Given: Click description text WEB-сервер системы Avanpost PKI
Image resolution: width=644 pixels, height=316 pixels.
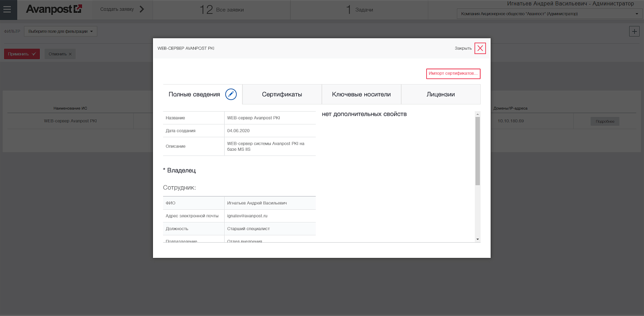Looking at the screenshot, I should click(266, 146).
